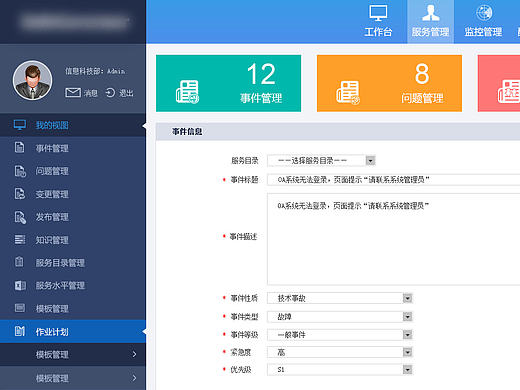Open the teal 事件管理 card with 12
This screenshot has height=390, width=520.
pyautogui.click(x=228, y=83)
